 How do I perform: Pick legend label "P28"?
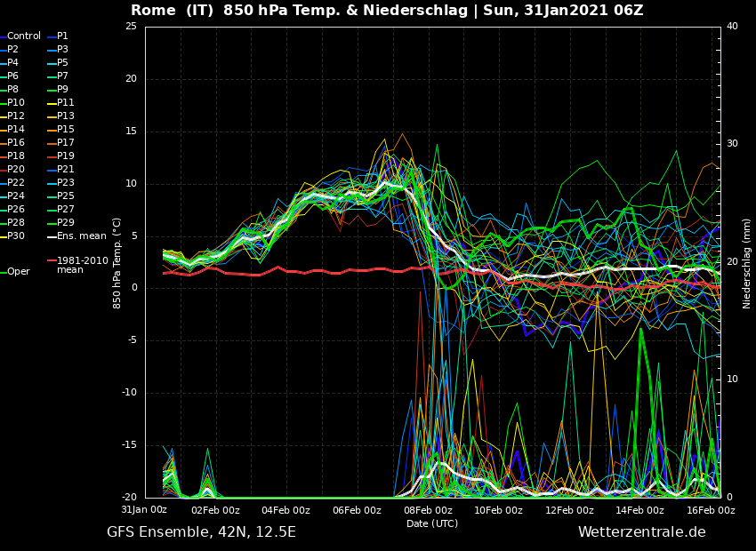coord(15,222)
